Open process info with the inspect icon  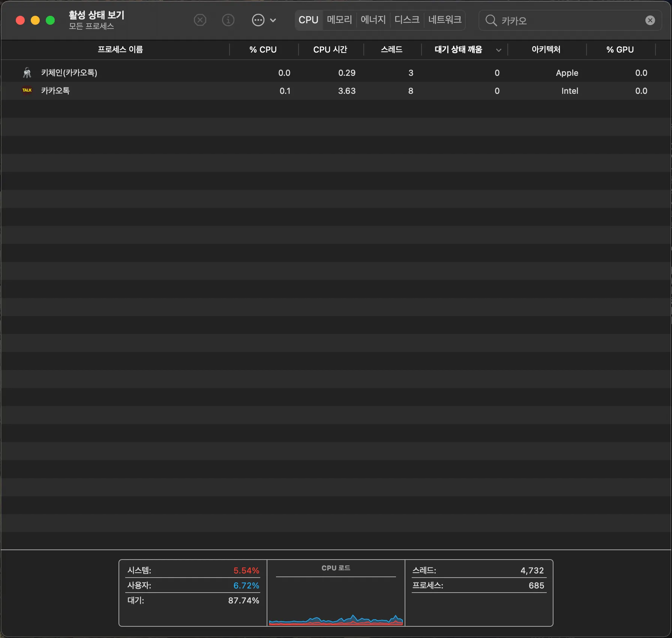click(x=228, y=20)
